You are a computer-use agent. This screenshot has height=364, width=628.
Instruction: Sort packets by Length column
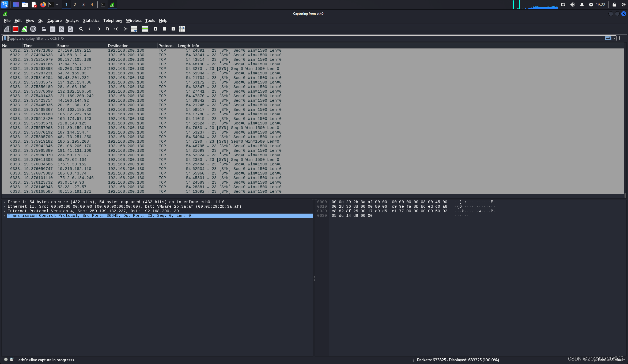[x=184, y=46]
